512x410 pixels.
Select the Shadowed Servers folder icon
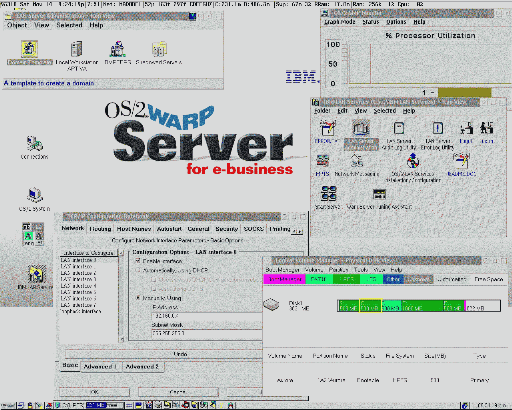pyautogui.click(x=159, y=49)
